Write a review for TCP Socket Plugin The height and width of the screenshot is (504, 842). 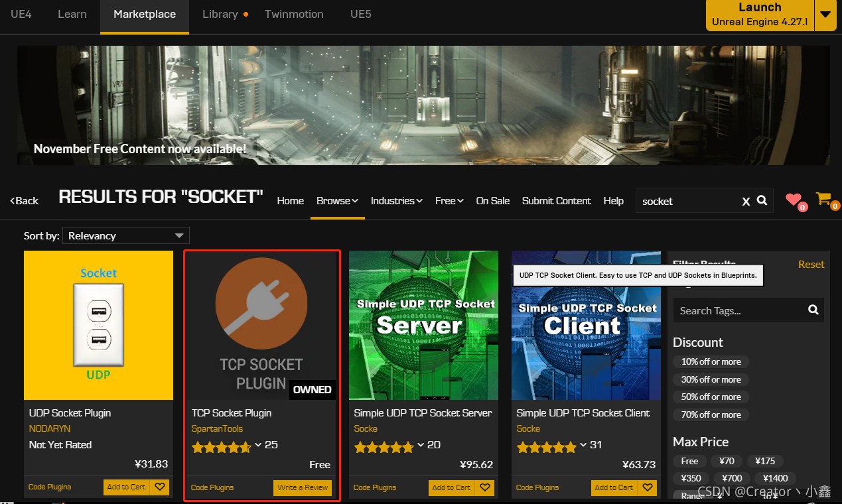[303, 487]
